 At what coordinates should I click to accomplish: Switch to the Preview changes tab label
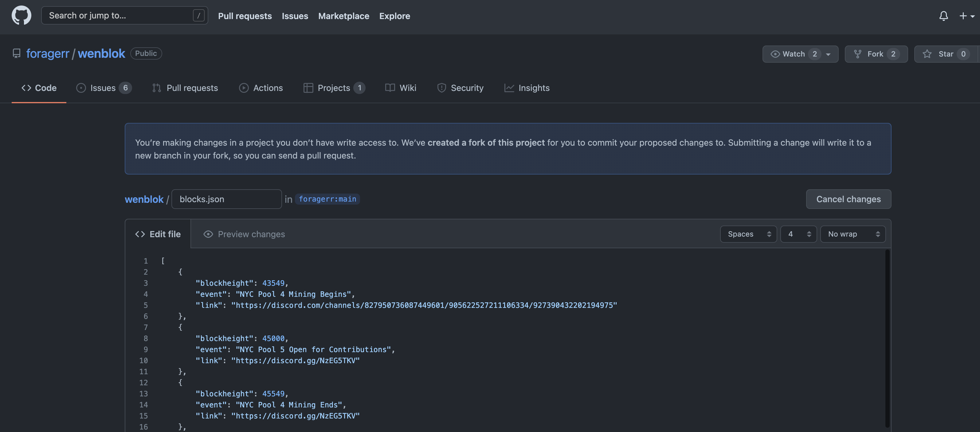pos(251,234)
